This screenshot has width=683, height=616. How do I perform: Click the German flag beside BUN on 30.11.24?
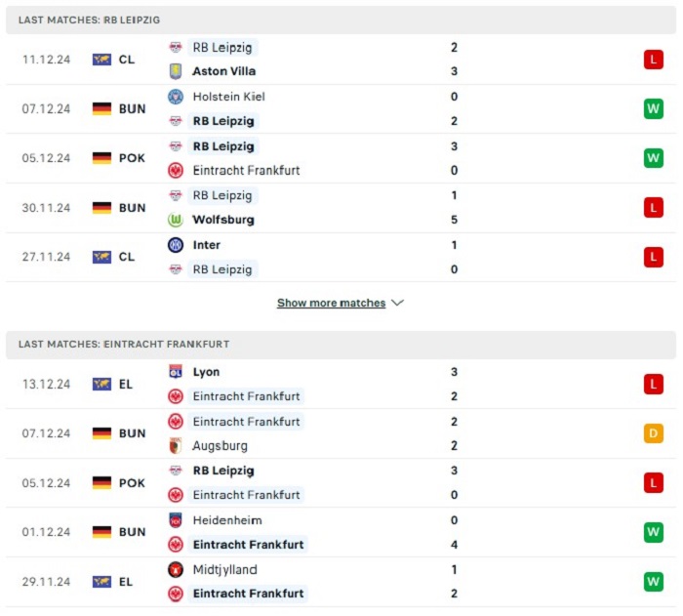point(101,208)
